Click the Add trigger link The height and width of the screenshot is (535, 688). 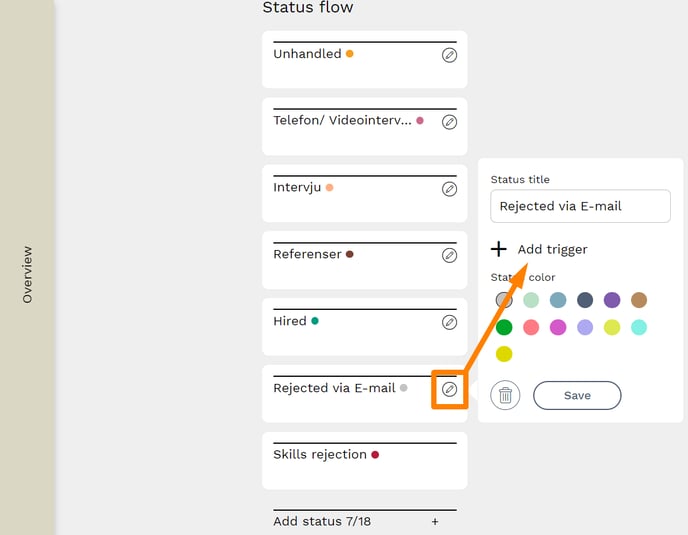pyautogui.click(x=552, y=249)
